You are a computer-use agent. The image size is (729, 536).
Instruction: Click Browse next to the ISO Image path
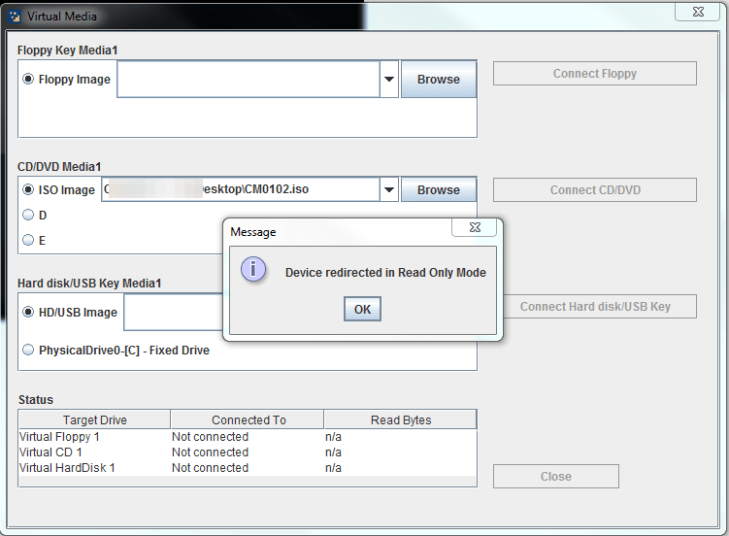(438, 190)
